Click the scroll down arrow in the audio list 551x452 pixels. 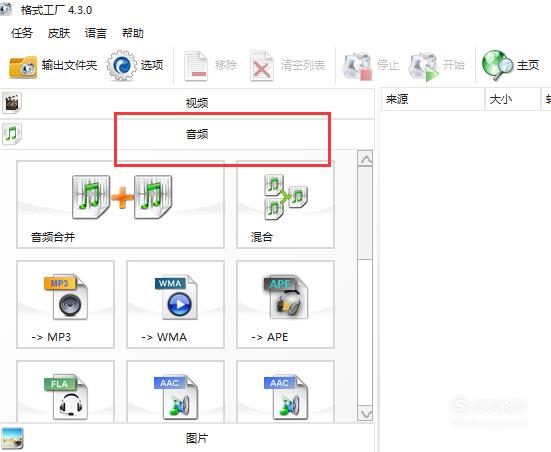(365, 413)
